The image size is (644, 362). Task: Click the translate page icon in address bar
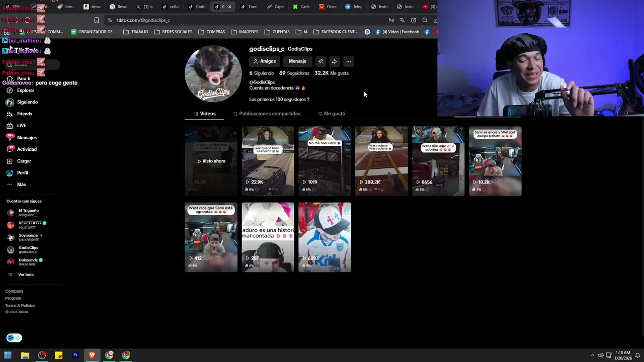tap(402, 20)
